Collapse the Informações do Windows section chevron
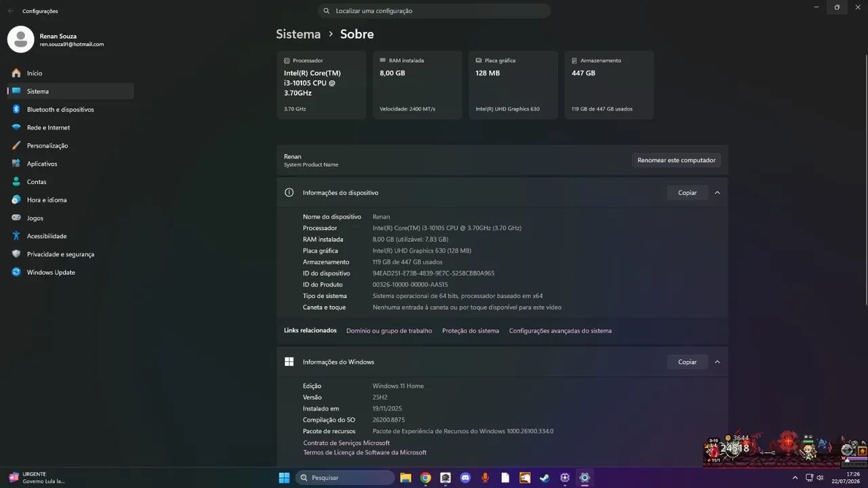The height and width of the screenshot is (488, 868). (x=717, y=362)
